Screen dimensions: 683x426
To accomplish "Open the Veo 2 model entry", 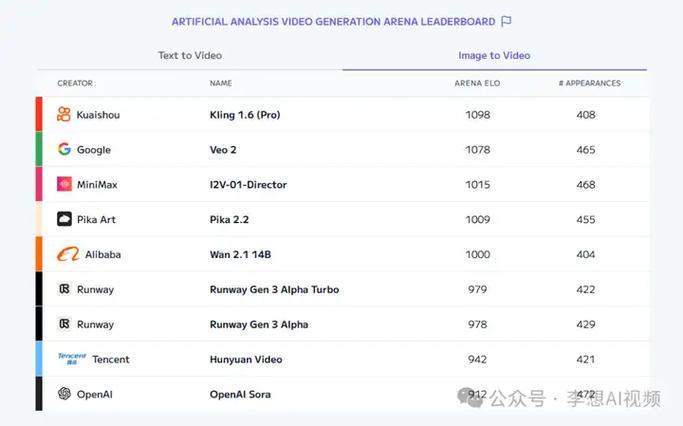I will coord(224,150).
